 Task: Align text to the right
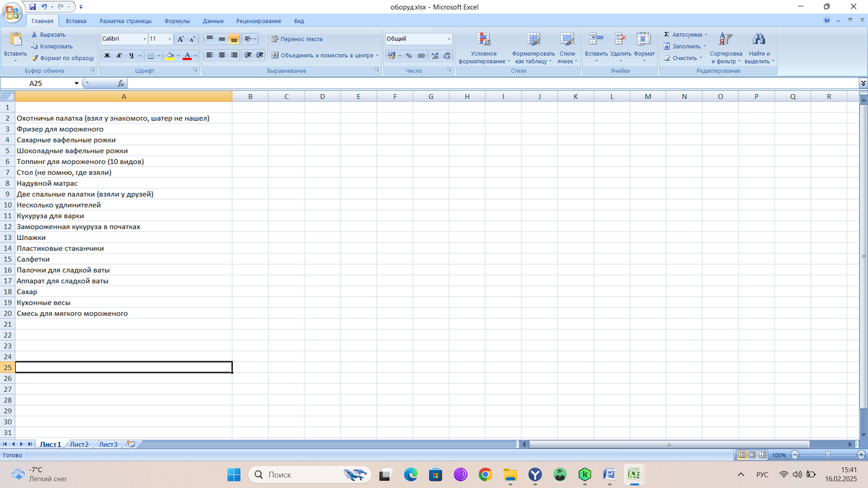(x=234, y=55)
